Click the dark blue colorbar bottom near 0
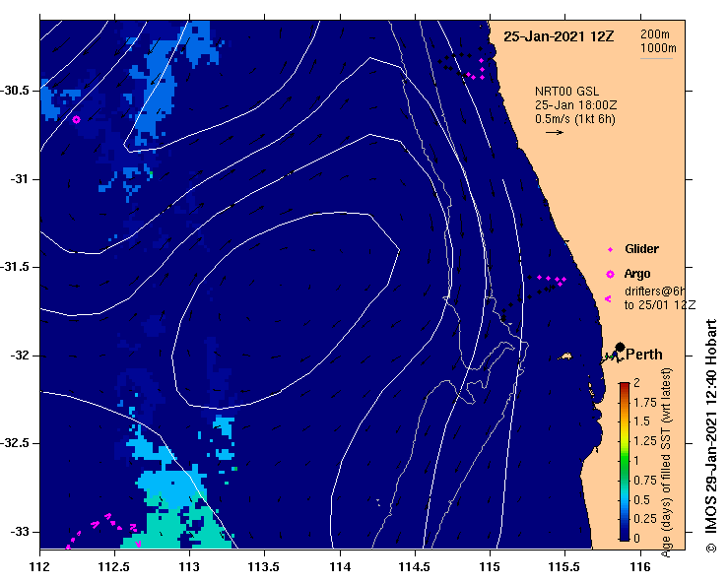Screen dimensions: 728x583 pos(625,535)
